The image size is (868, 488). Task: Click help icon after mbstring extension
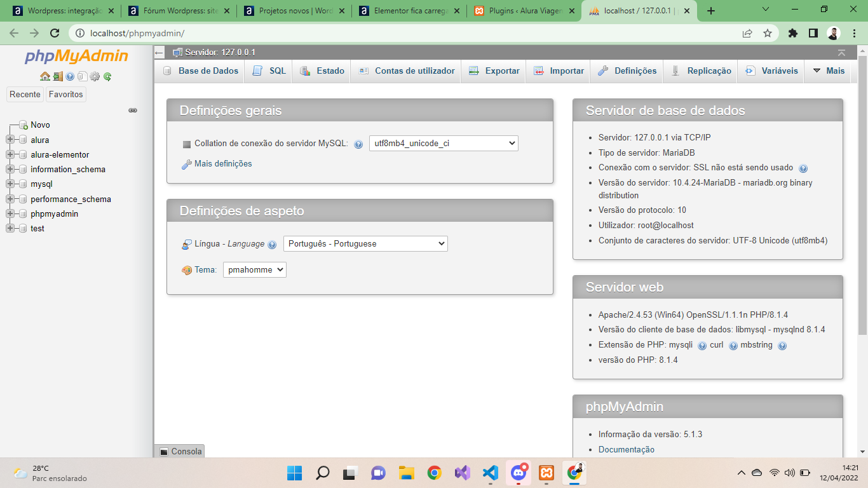pyautogui.click(x=782, y=346)
